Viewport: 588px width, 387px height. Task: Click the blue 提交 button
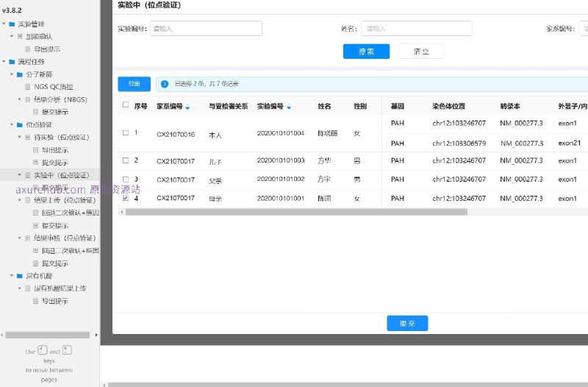click(407, 324)
